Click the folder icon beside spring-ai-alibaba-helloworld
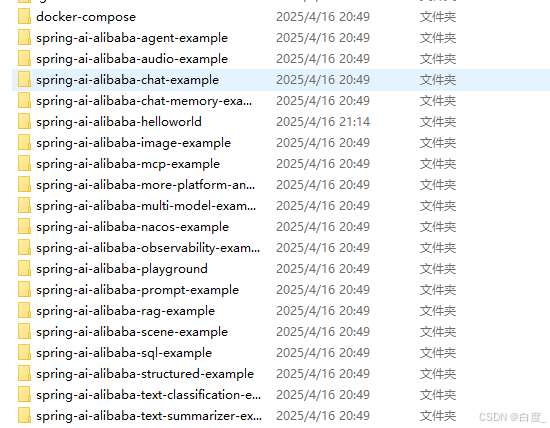550x428 pixels. pos(24,122)
